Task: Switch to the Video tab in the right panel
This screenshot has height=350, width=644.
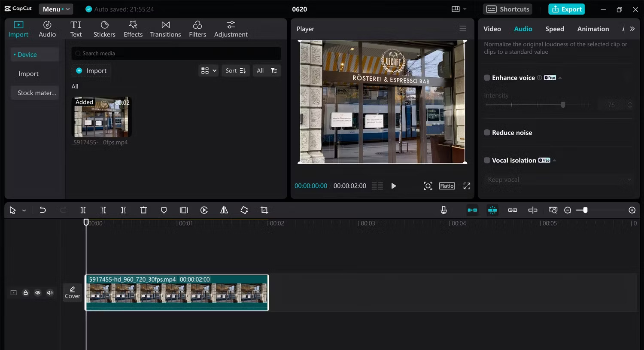Action: (492, 28)
